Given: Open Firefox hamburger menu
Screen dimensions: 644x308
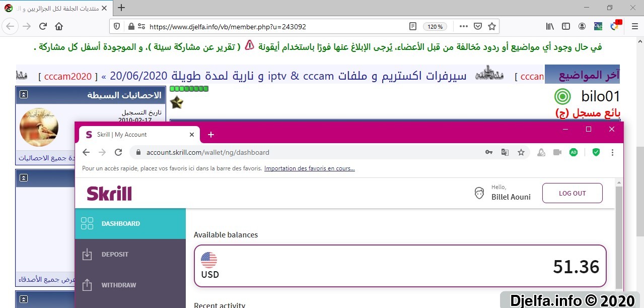Looking at the screenshot, I should [x=634, y=26].
